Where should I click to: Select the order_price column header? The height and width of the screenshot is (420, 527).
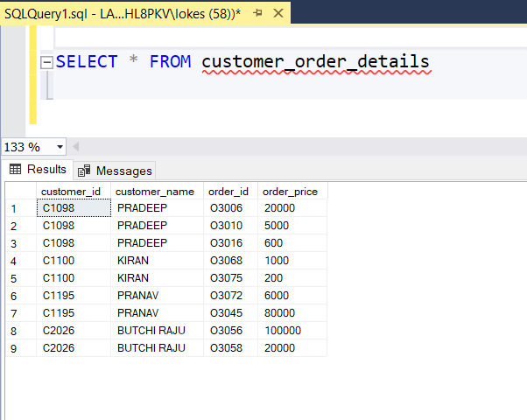point(290,191)
